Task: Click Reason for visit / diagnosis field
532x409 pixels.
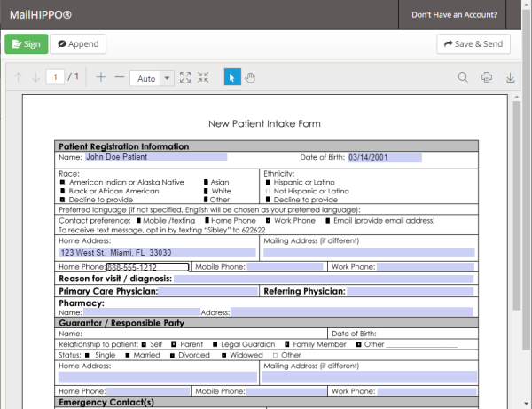Action: (324, 279)
